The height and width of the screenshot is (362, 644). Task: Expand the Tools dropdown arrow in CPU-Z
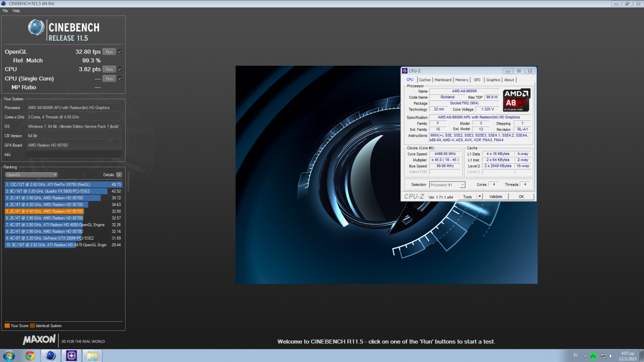[x=480, y=197]
